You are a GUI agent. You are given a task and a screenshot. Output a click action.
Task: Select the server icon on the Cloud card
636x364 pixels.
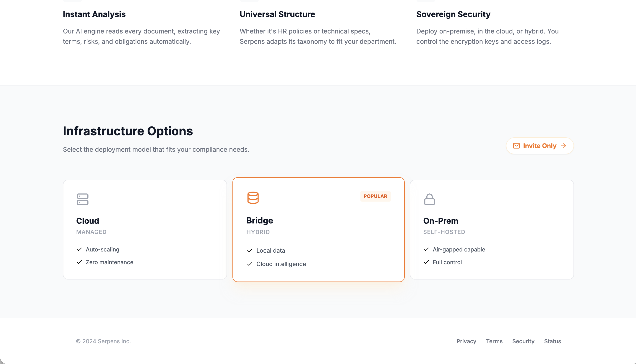coord(83,199)
